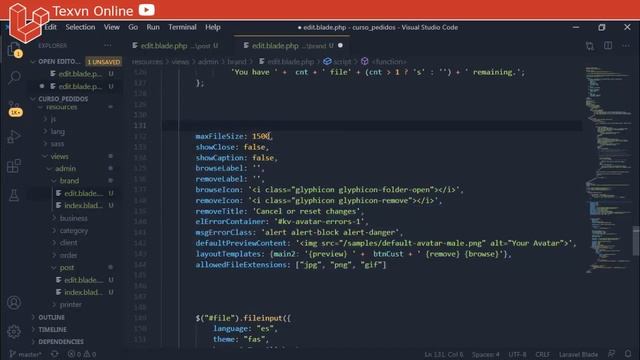Click Ln 131, Col 6 cursor position

[444, 354]
